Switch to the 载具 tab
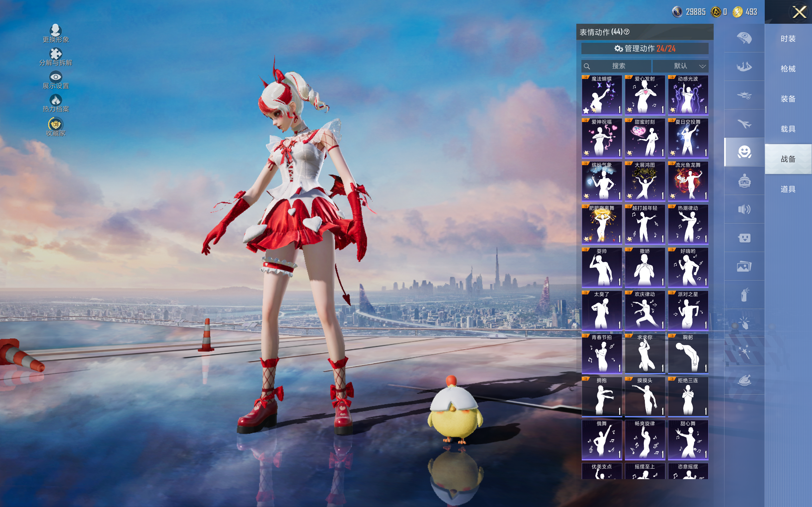This screenshot has height=507, width=812. [788, 129]
